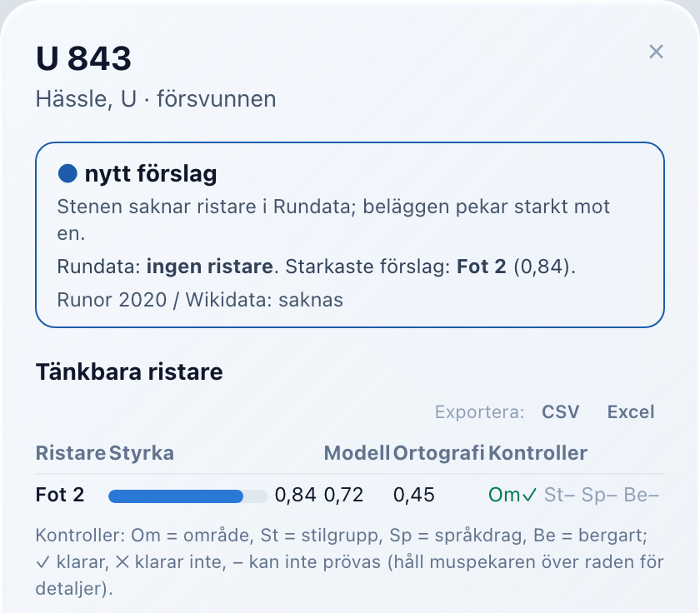Click the Be– bergart check indicator
This screenshot has height=613, width=700.
641,495
